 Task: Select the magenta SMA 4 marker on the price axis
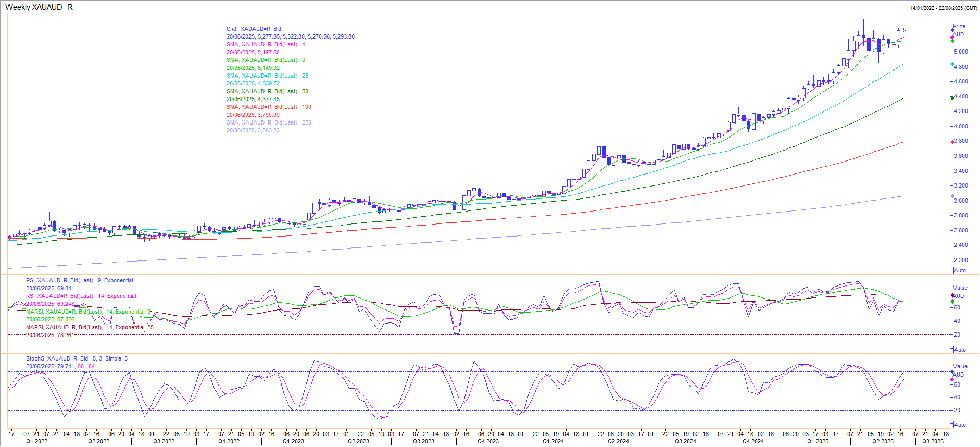click(x=952, y=37)
